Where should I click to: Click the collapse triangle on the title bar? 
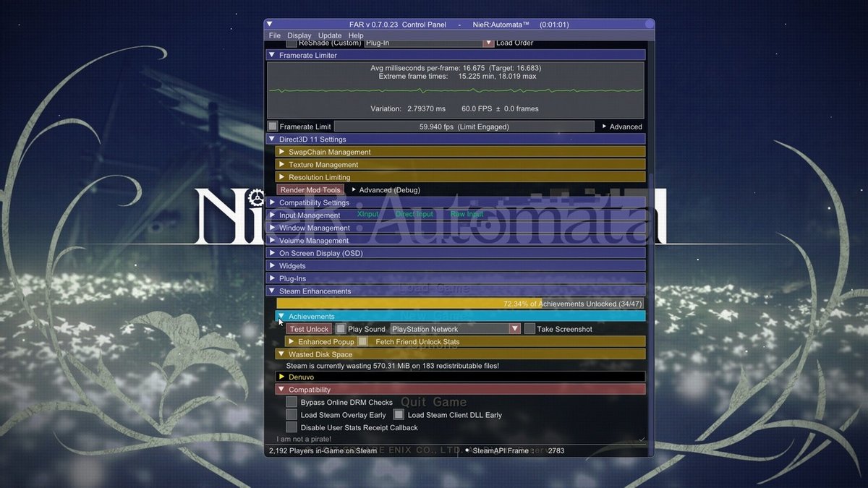[269, 24]
